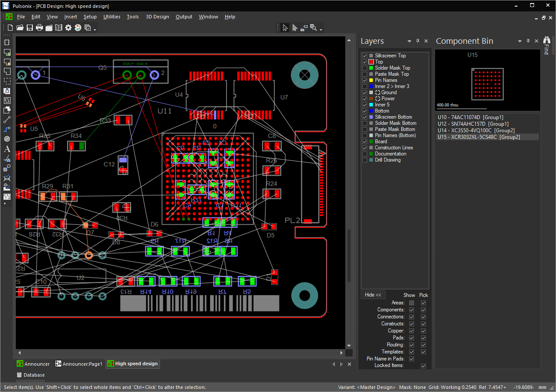556x392 pixels.
Task: Toggle Inner 5 layer checkbox
Action: point(365,105)
